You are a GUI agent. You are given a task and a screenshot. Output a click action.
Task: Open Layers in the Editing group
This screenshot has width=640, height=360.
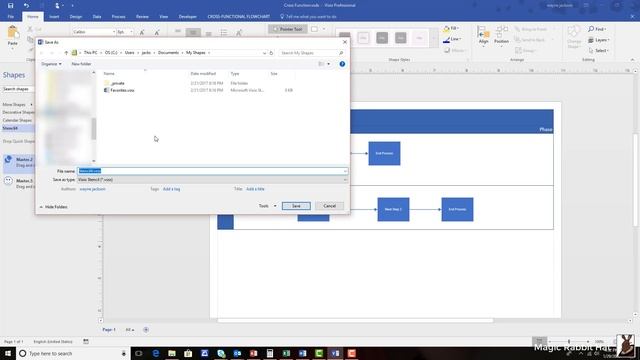tap(599, 40)
